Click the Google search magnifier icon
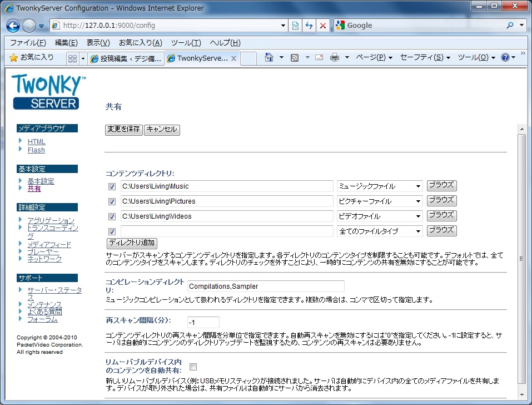532x405 pixels. 510,25
